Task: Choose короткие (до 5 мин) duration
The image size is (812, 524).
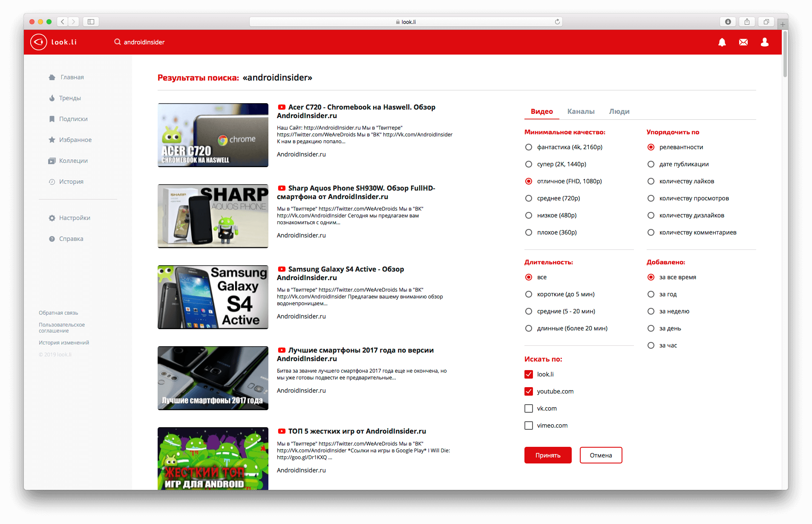Action: click(529, 294)
